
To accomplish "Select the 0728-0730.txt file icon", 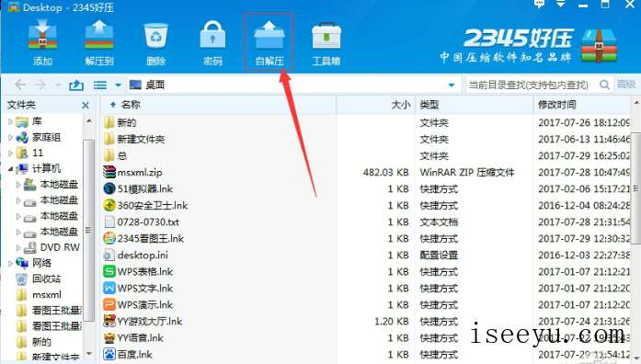I will coord(109,222).
